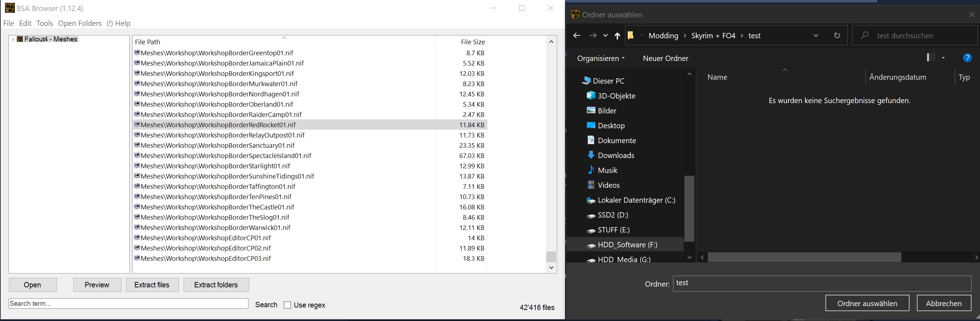Click the horizontal scrollbar in folder list
The width and height of the screenshot is (980, 321).
[x=804, y=258]
